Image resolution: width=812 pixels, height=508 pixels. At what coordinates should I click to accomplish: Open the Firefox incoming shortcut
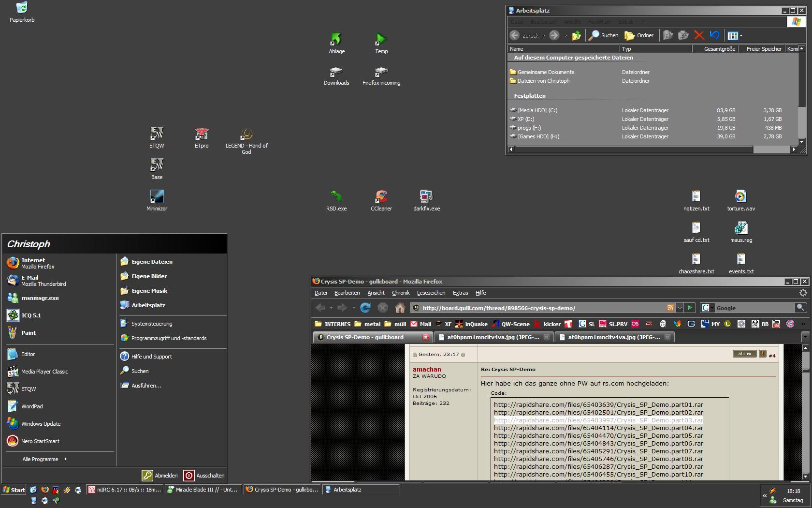(381, 75)
